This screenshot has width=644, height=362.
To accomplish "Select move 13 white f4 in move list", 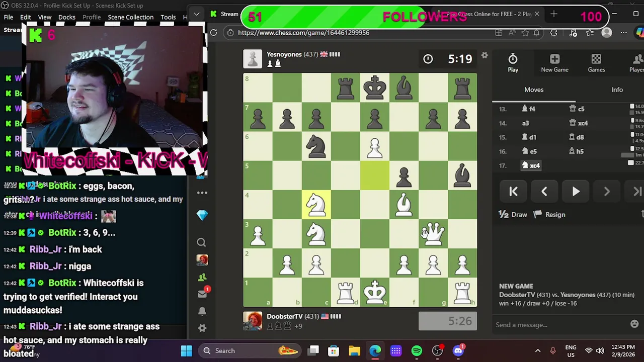I will [x=529, y=109].
